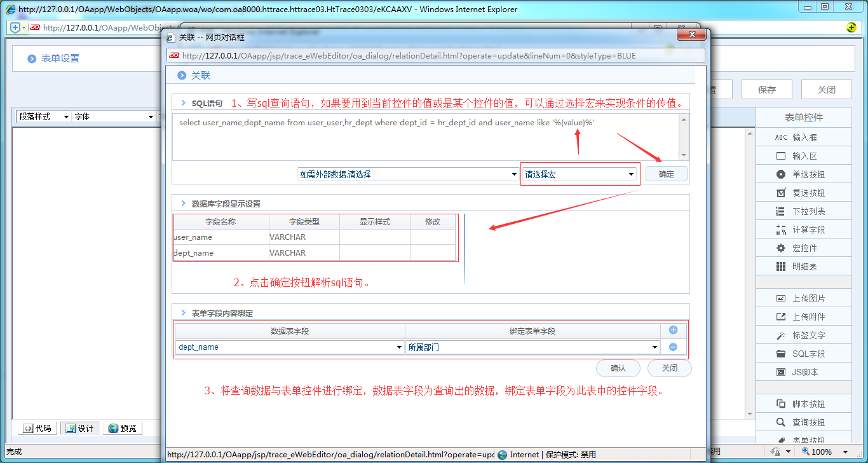
Task: Collapse the 数据库字段显示设置 section chevron
Action: pos(183,204)
